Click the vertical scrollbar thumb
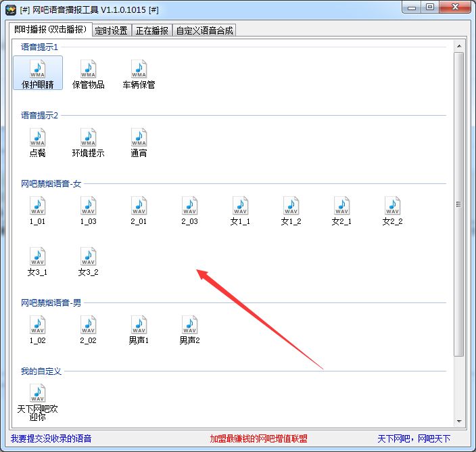Screen dimensions: 476x452 pyautogui.click(x=459, y=204)
